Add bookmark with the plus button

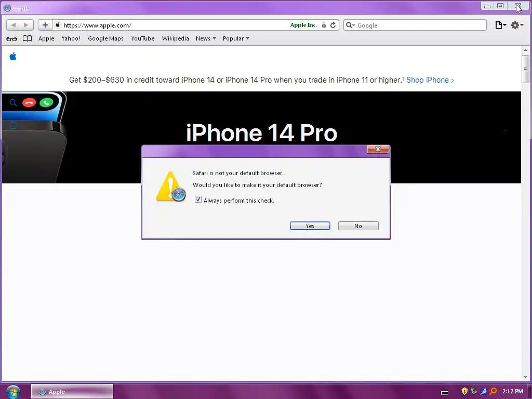[x=45, y=25]
